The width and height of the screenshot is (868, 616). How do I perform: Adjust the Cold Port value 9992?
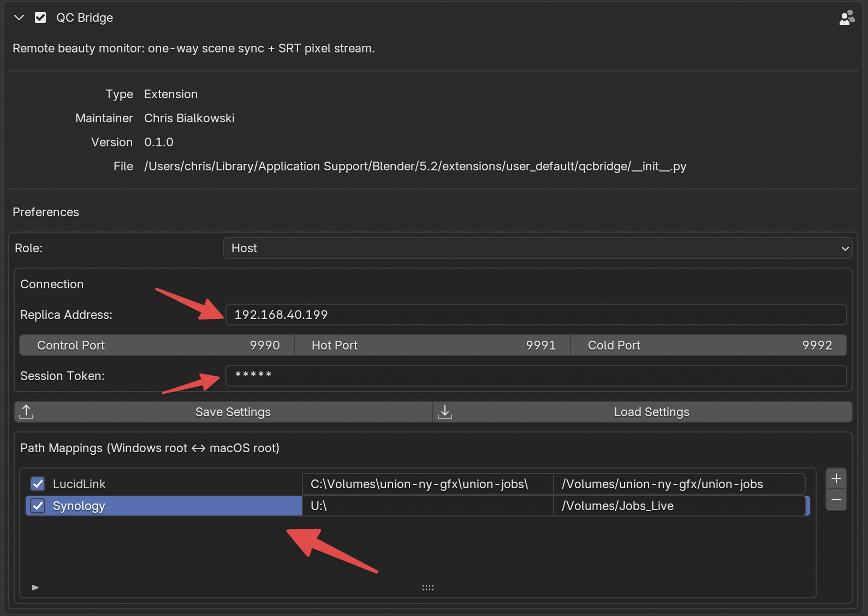coord(709,345)
